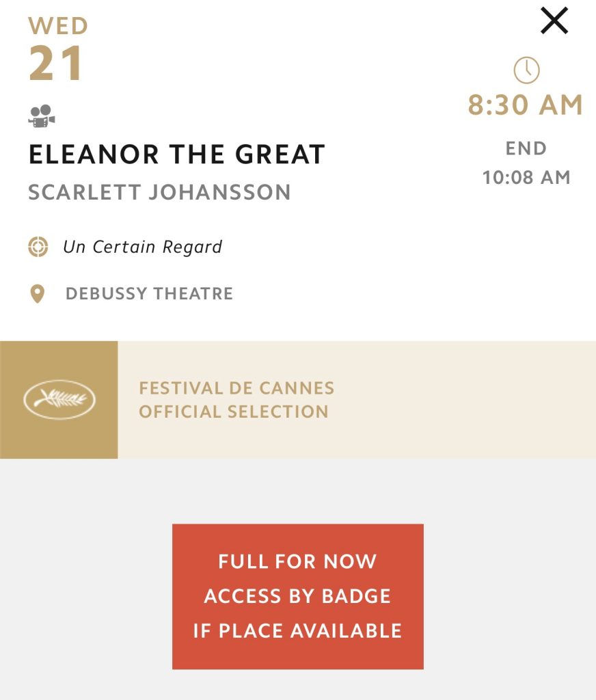Screen dimensions: 596x700
Task: Click the Debussy Theatre venue name
Action: pyautogui.click(x=149, y=294)
